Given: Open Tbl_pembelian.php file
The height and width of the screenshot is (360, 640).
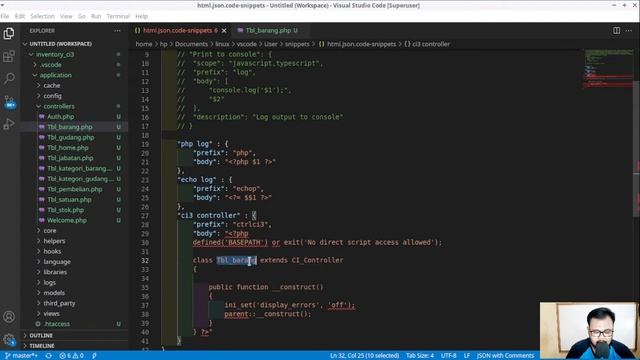Looking at the screenshot, I should click(75, 189).
